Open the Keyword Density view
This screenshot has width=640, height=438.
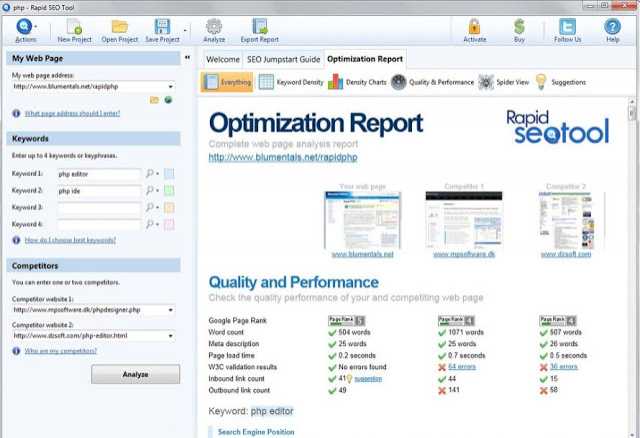(x=291, y=82)
